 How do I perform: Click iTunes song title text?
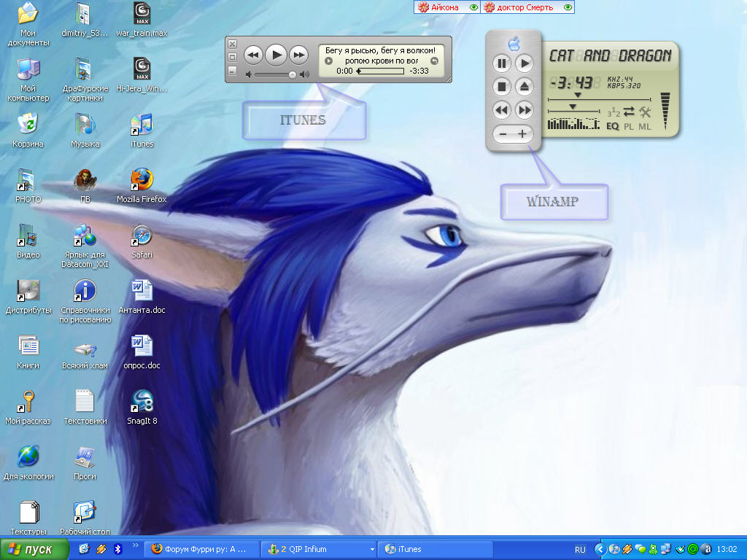pyautogui.click(x=380, y=50)
